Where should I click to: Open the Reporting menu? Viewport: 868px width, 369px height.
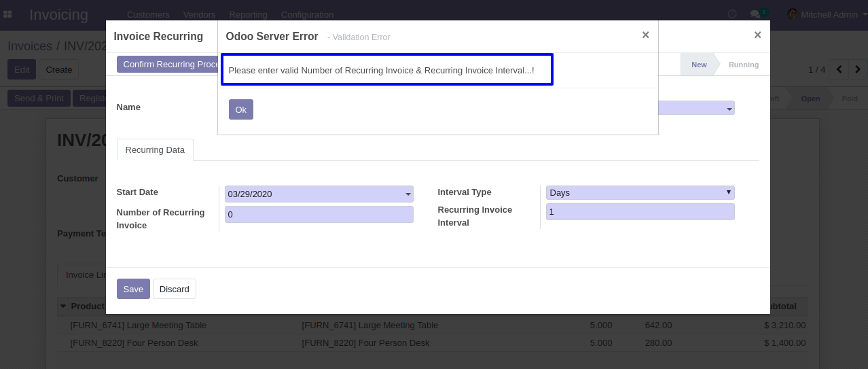pyautogui.click(x=248, y=14)
